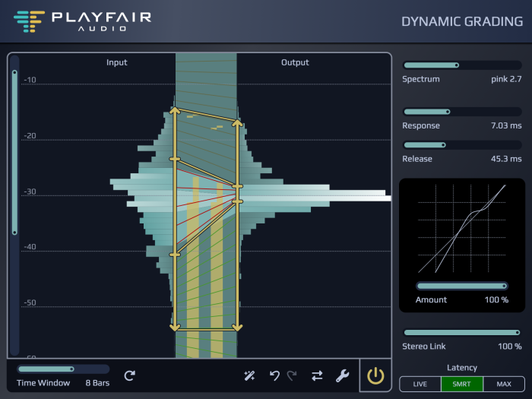This screenshot has height=399, width=532.
Task: Click the Spectrum slider
Action: pyautogui.click(x=461, y=65)
